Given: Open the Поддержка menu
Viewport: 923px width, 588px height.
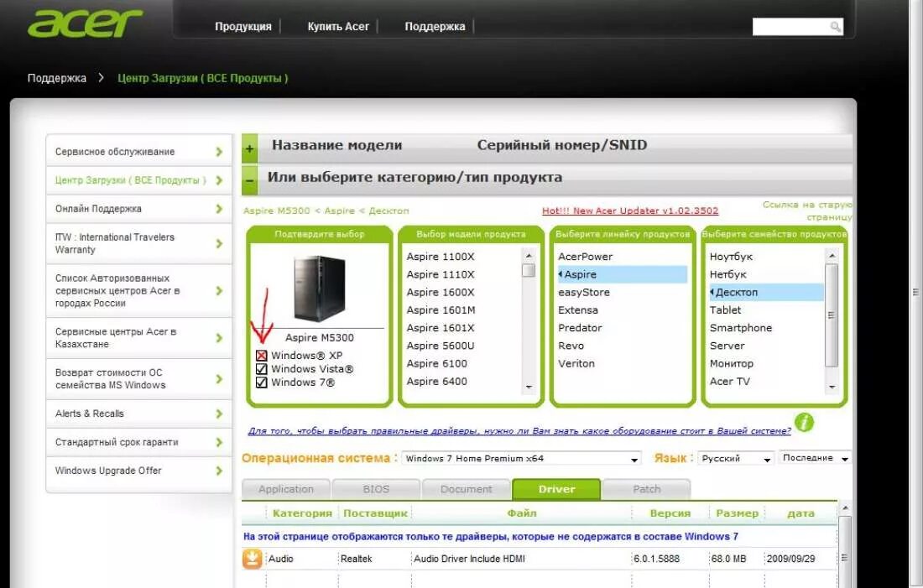Looking at the screenshot, I should (435, 27).
